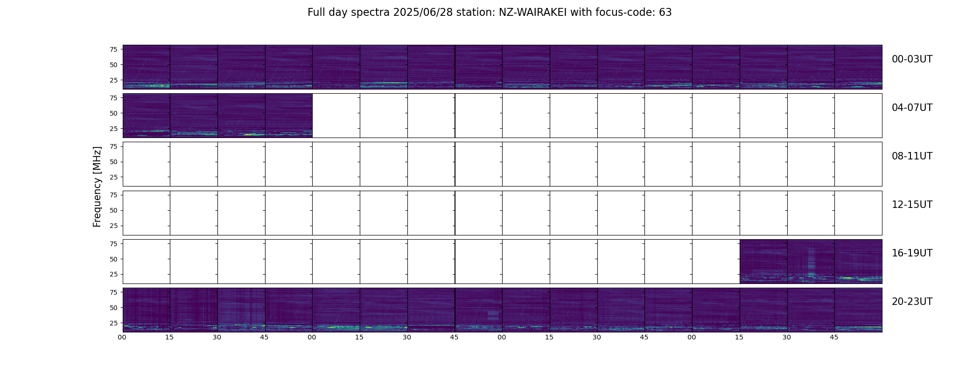
Task: Click the 00-03UT spectrogram strip
Action: pos(502,67)
